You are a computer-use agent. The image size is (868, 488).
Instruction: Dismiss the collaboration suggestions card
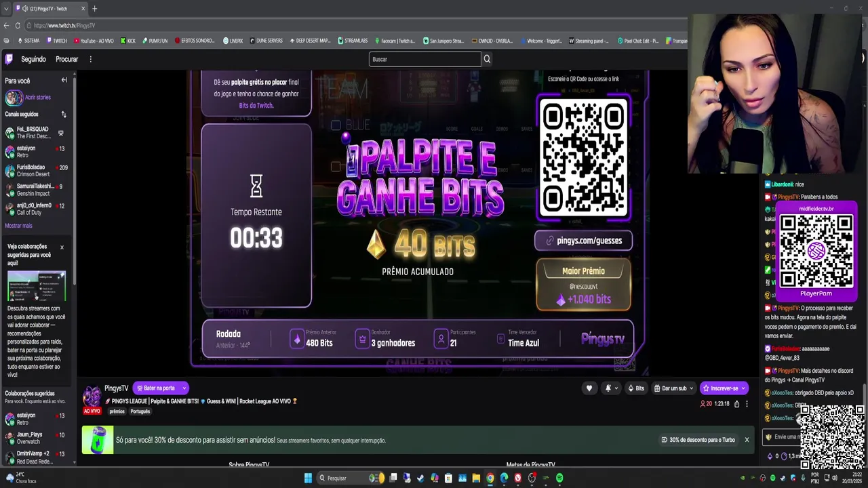tap(62, 247)
